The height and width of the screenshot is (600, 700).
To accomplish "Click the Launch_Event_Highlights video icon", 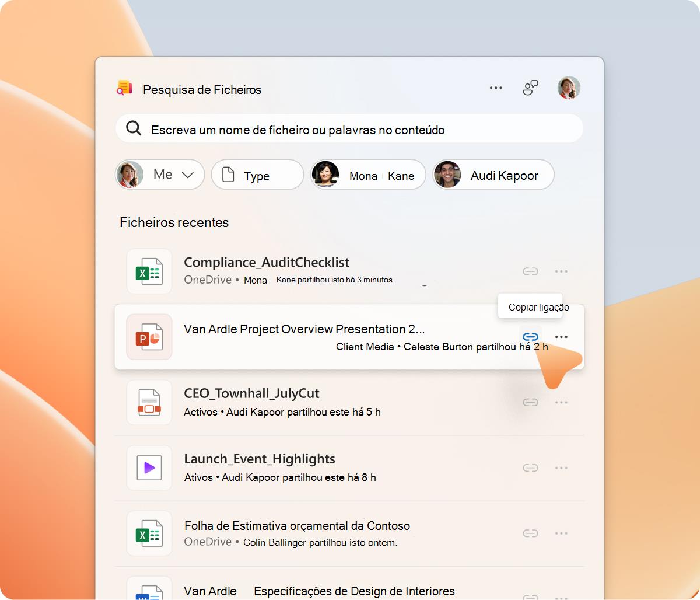I will click(x=149, y=468).
